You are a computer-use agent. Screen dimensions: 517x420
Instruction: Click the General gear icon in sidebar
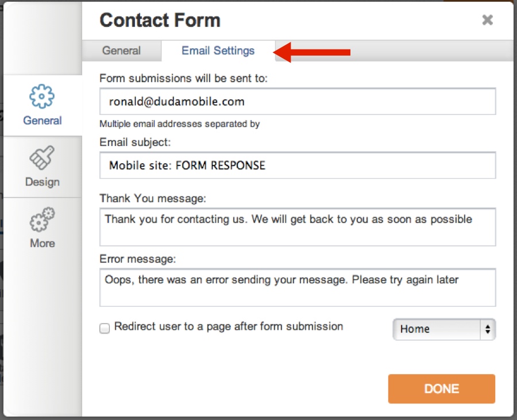[x=42, y=97]
